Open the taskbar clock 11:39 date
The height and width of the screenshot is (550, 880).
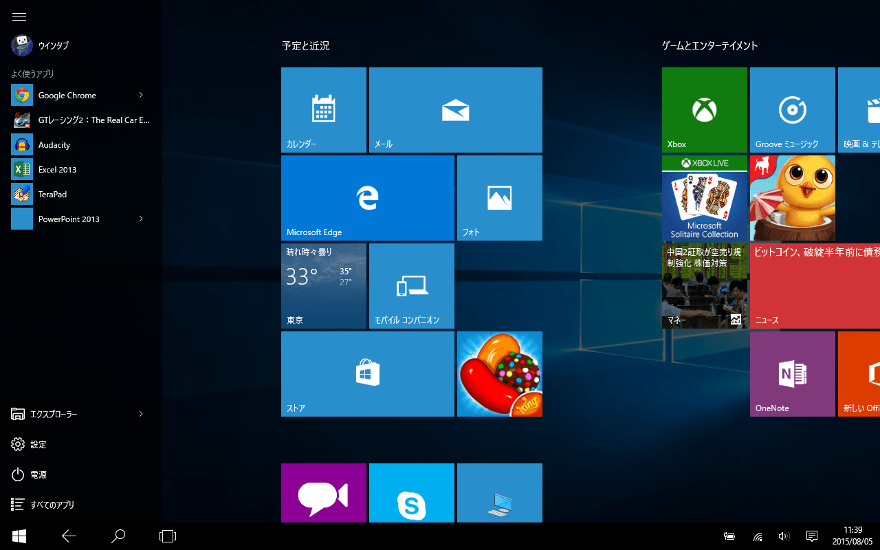point(852,536)
